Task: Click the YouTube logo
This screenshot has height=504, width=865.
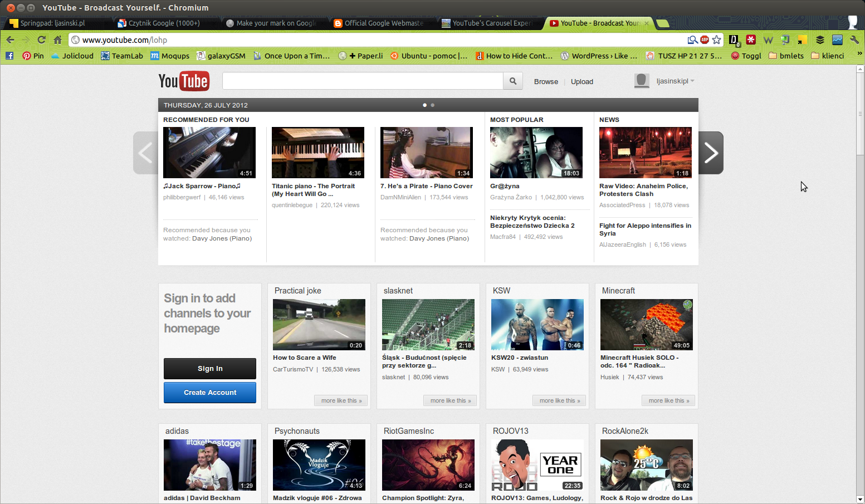Action: [x=184, y=81]
